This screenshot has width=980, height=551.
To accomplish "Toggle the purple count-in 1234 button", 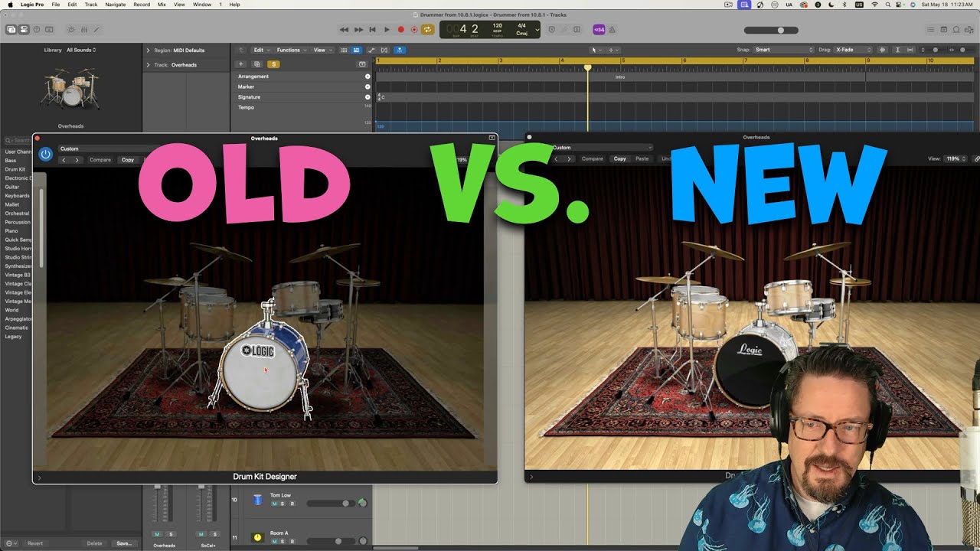I will pos(599,30).
